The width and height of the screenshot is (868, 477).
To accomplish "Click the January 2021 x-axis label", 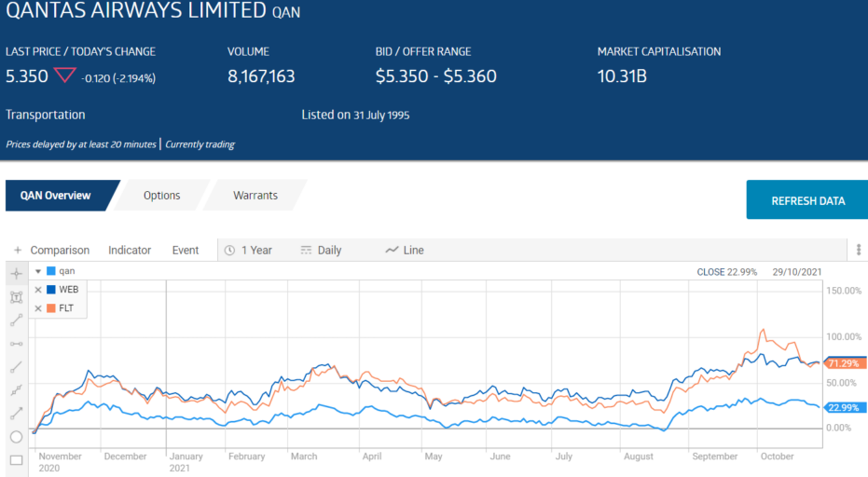I will point(186,462).
